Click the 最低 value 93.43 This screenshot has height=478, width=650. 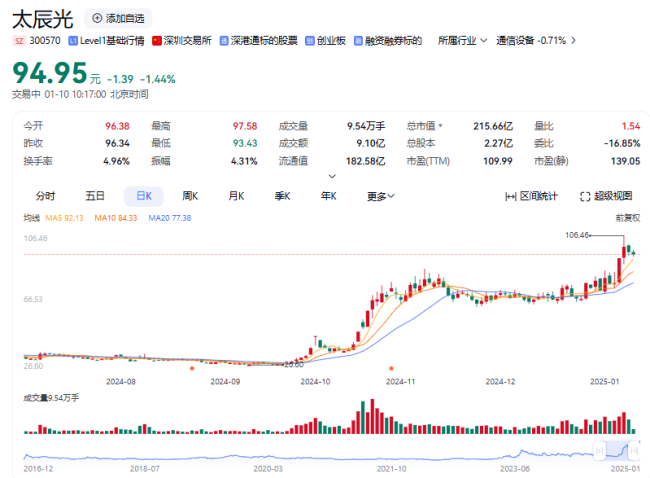pyautogui.click(x=245, y=143)
